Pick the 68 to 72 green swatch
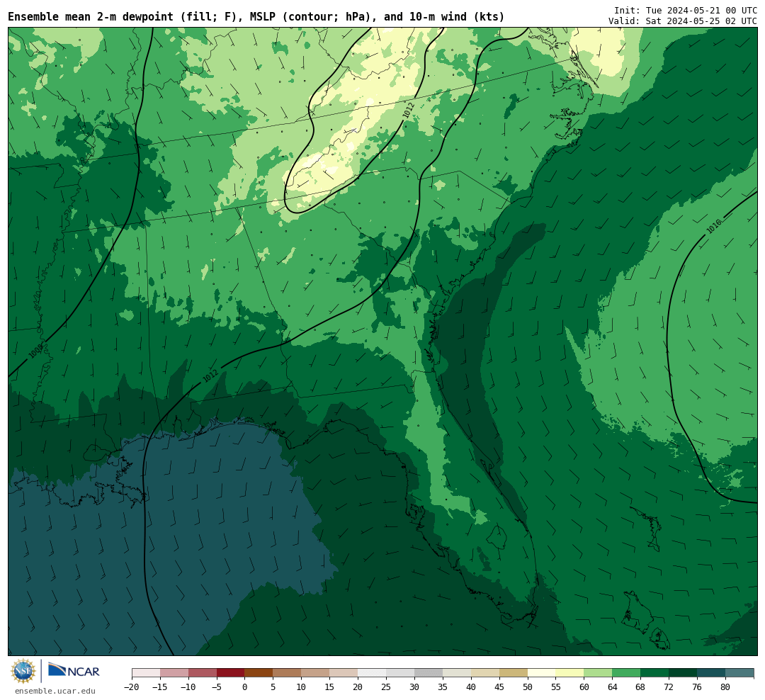Image resolution: width=765 pixels, height=700 pixels. click(655, 673)
